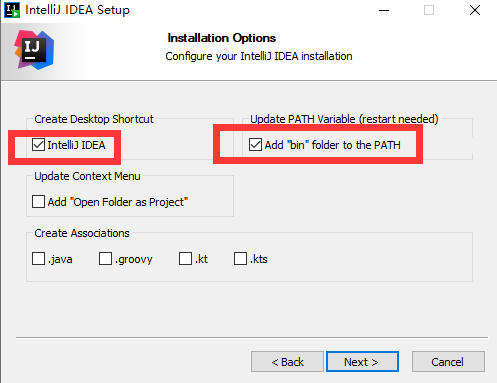Enable the .groovy file association
Screen dimensions: 497x383
point(105,259)
